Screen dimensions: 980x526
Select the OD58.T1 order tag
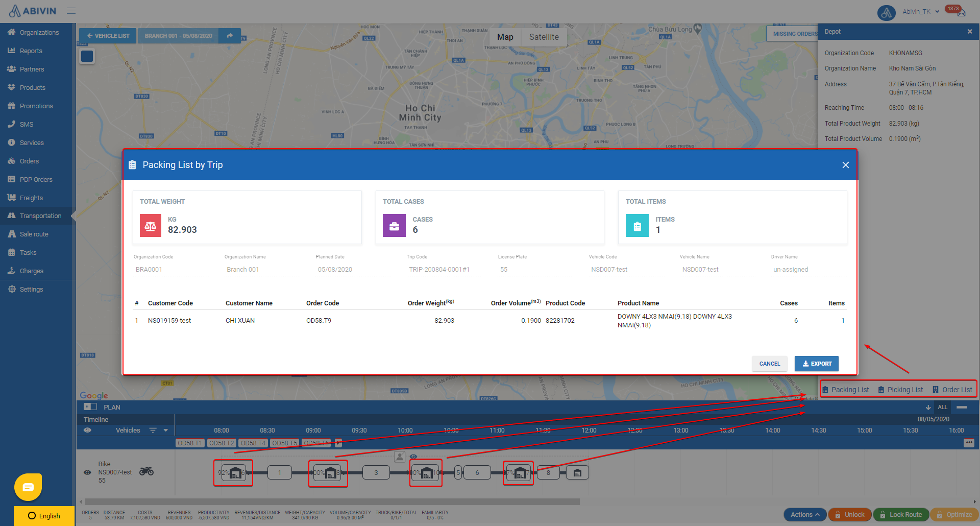point(190,443)
